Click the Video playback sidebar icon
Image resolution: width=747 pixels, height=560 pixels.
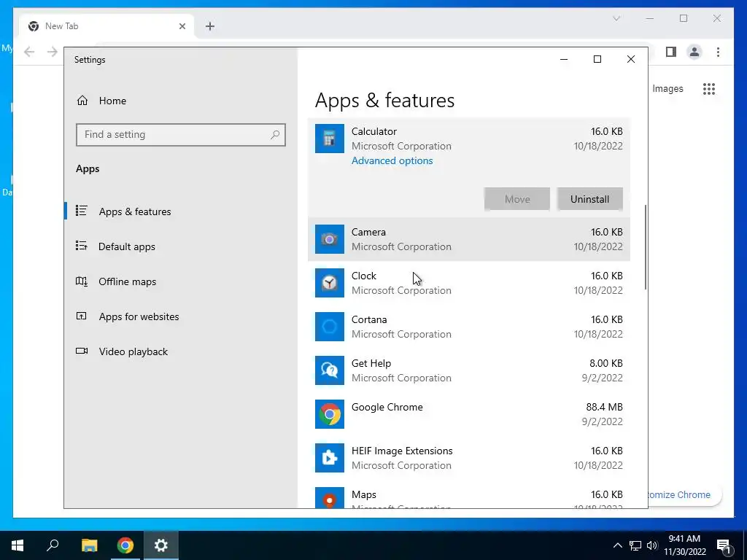pos(82,351)
